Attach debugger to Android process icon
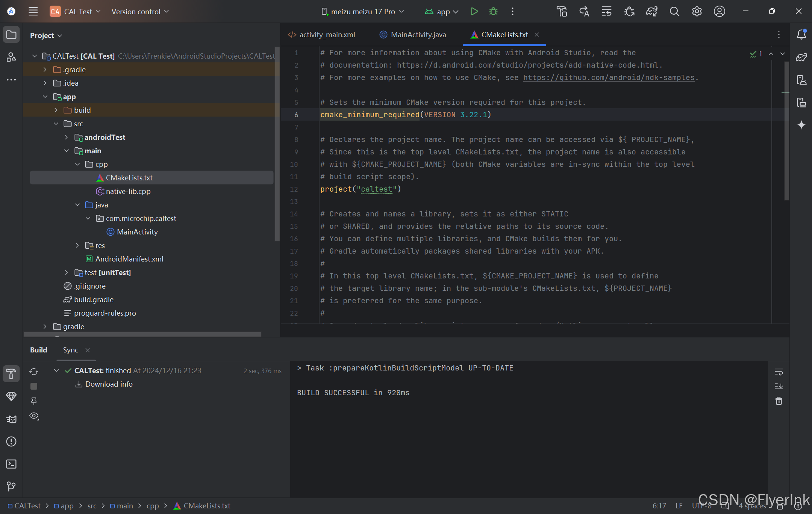Viewport: 812px width, 514px height. pyautogui.click(x=629, y=11)
